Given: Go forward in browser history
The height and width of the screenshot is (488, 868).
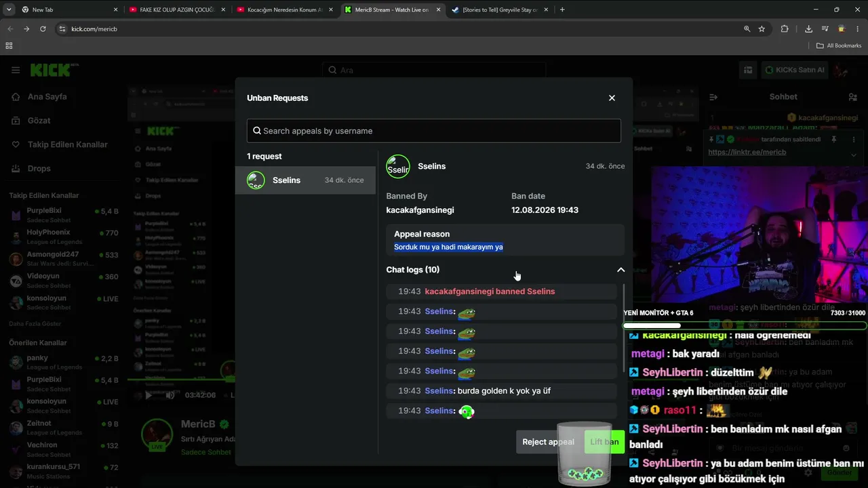Looking at the screenshot, I should tap(26, 29).
